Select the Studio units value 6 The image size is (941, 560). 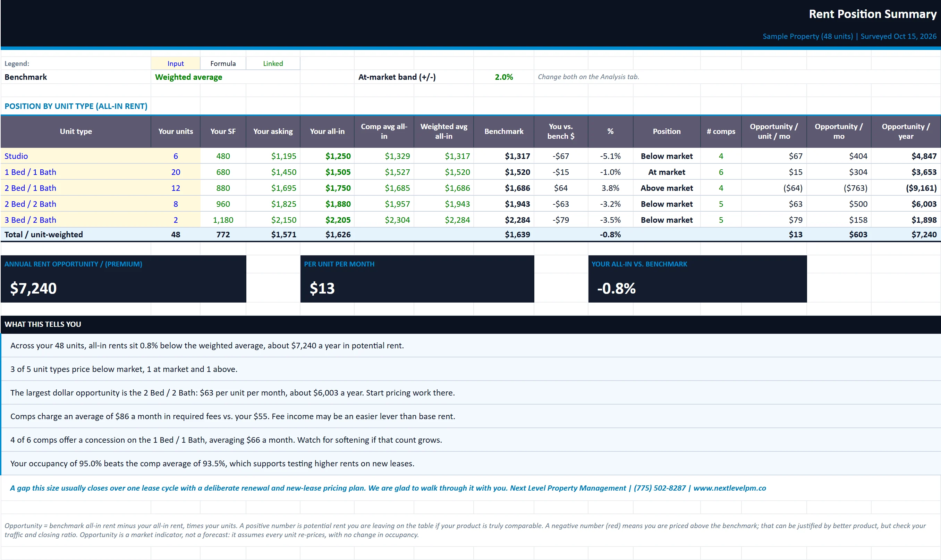[x=176, y=156]
